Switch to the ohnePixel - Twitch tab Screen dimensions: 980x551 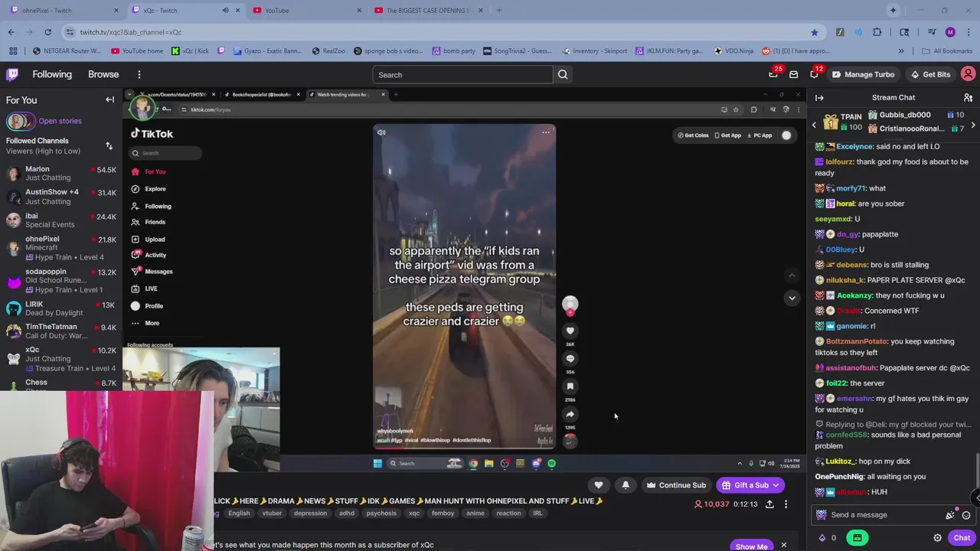61,11
